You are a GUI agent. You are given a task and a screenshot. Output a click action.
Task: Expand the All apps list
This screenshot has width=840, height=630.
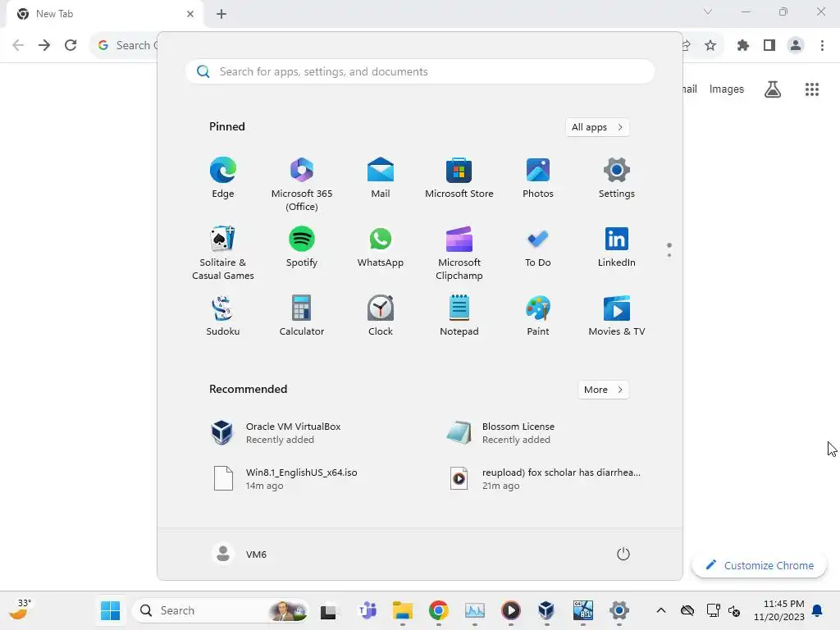[x=597, y=127]
